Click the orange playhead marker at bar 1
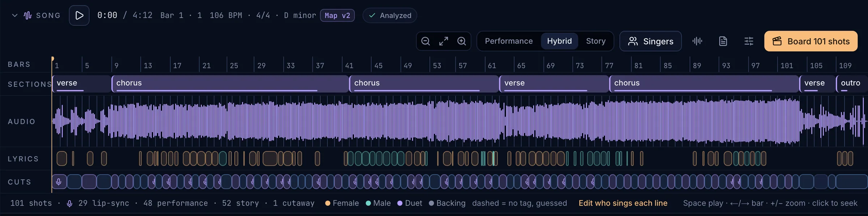Viewport: 868px width, 216px height. 52,59
